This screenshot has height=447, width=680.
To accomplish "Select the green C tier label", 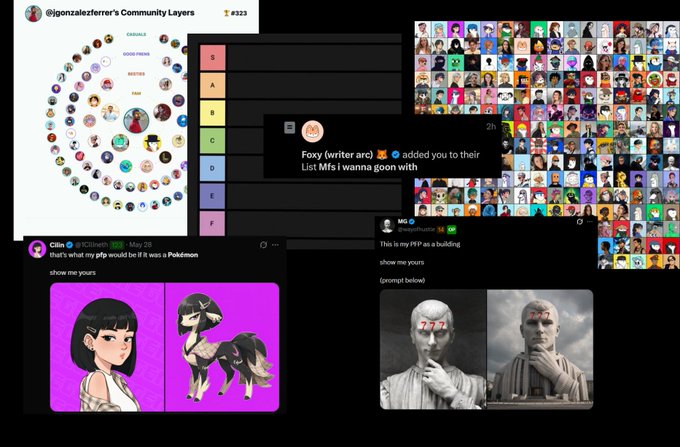I will coord(212,140).
